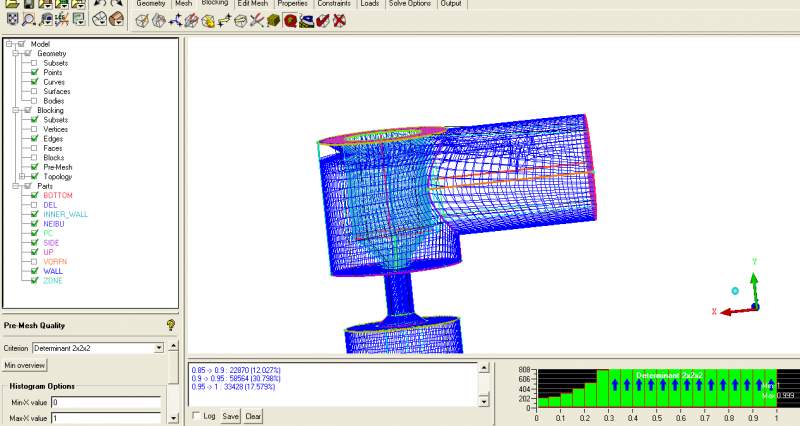
Task: Show the VORRN part
Action: pyautogui.click(x=34, y=262)
